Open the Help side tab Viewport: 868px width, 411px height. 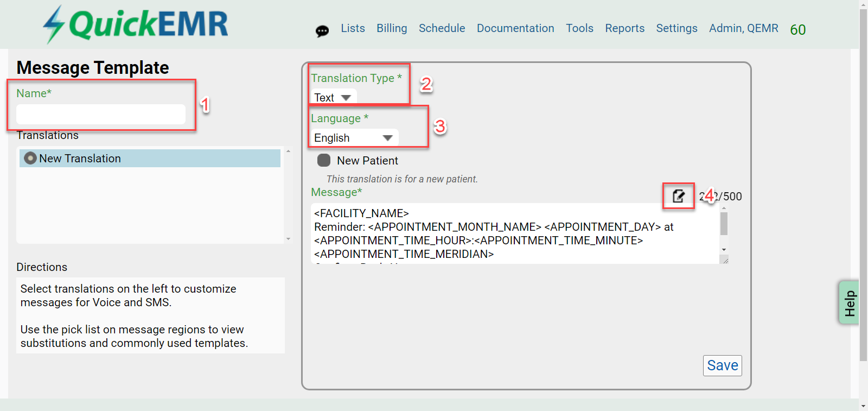coord(849,302)
